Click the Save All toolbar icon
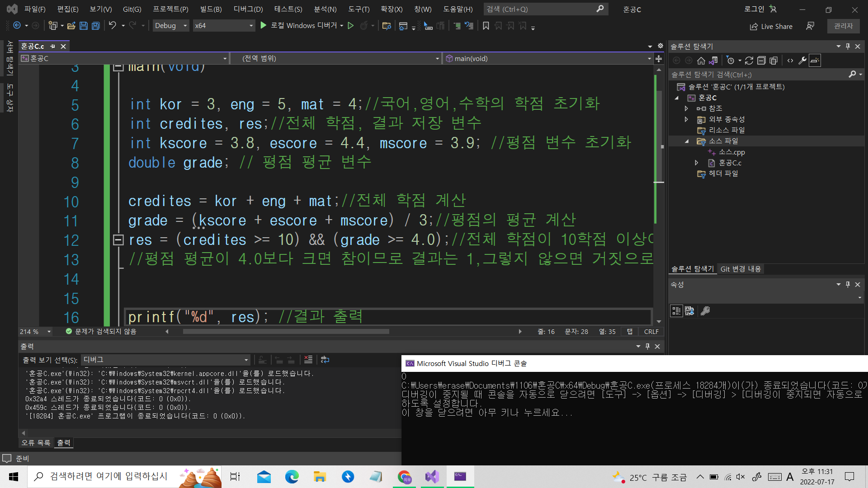Image resolution: width=868 pixels, height=488 pixels. coord(95,26)
